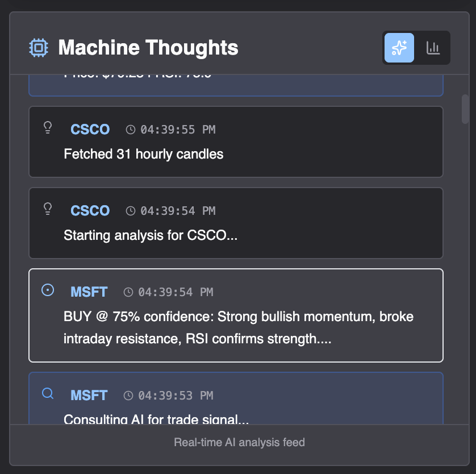Click the target icon on the MSFT BUY entry
476x474 pixels.
click(48, 290)
